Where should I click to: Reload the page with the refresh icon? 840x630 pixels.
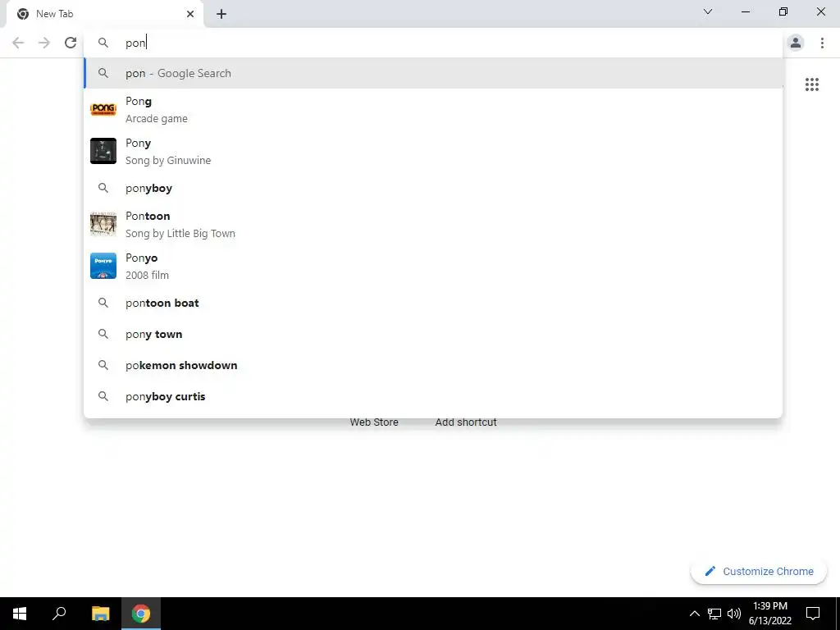pyautogui.click(x=71, y=43)
